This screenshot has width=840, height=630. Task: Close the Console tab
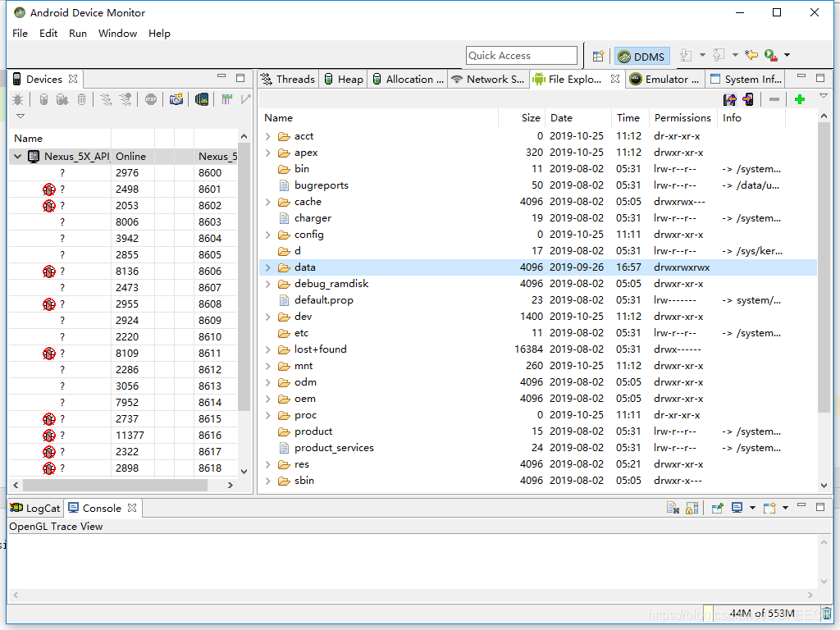pyautogui.click(x=132, y=508)
